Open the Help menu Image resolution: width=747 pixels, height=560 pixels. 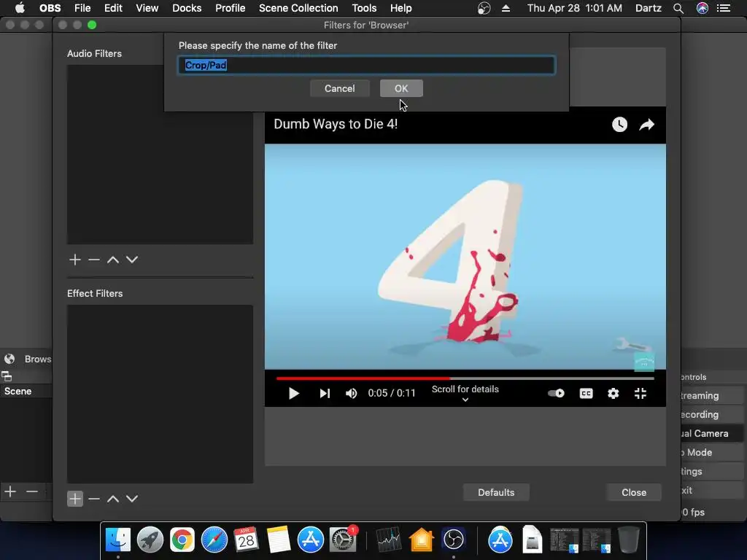(x=400, y=8)
